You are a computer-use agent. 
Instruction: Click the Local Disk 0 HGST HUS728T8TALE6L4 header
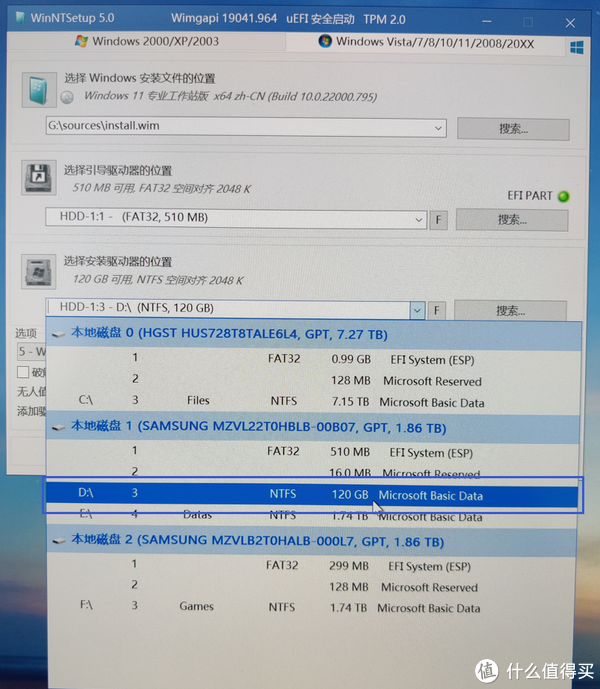[x=314, y=334]
